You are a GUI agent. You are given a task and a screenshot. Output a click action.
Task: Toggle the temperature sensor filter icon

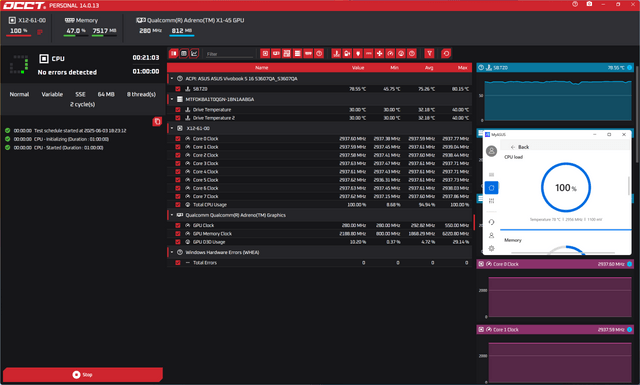pyautogui.click(x=336, y=53)
